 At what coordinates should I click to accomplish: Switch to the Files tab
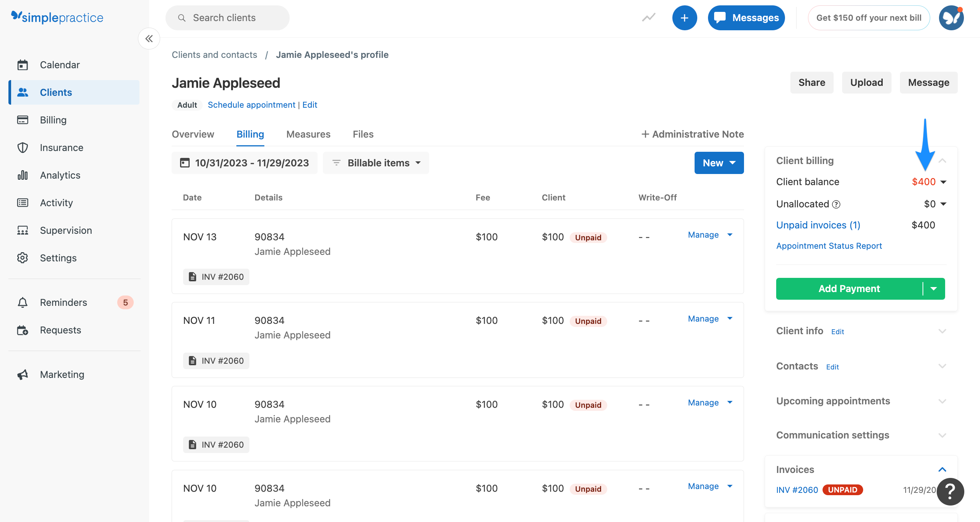(x=363, y=134)
